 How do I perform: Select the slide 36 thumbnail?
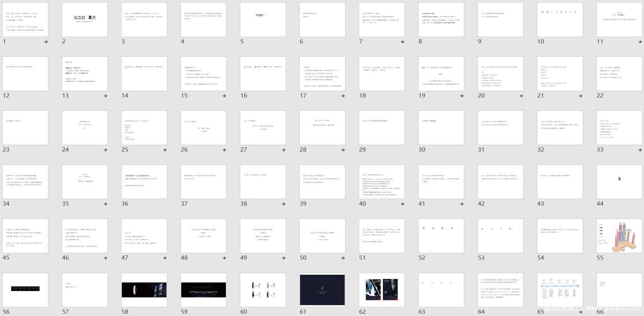tap(144, 182)
